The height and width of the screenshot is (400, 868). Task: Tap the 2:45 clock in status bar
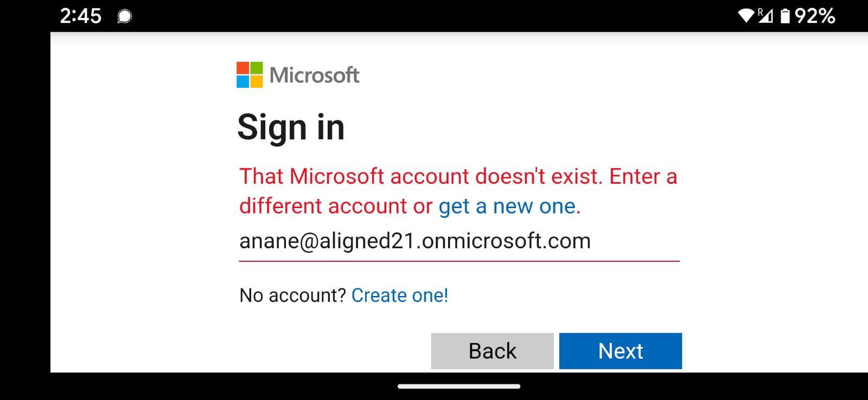coord(80,16)
